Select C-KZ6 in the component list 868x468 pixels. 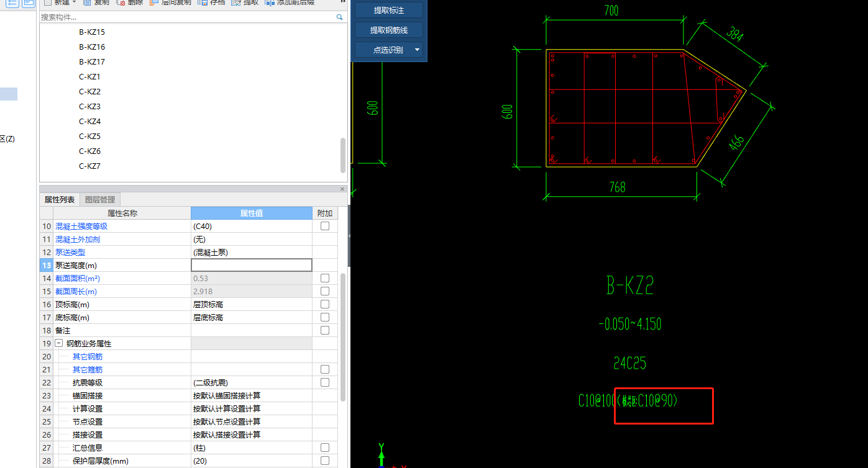89,151
